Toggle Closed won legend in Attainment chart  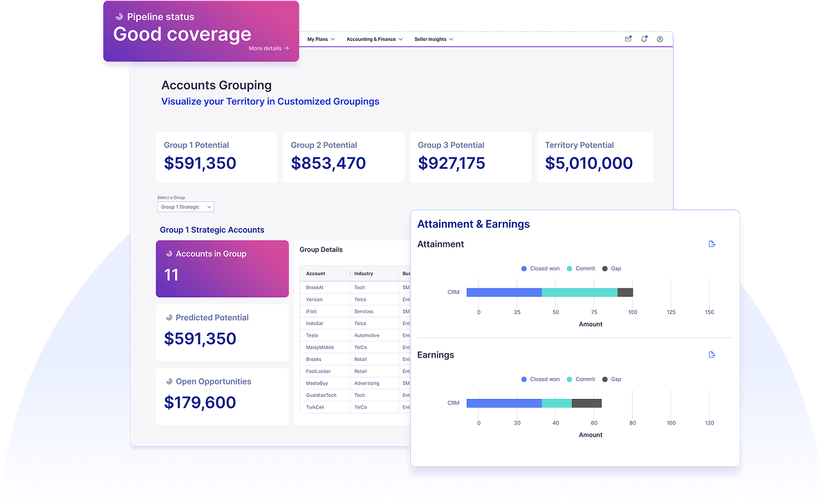click(540, 268)
